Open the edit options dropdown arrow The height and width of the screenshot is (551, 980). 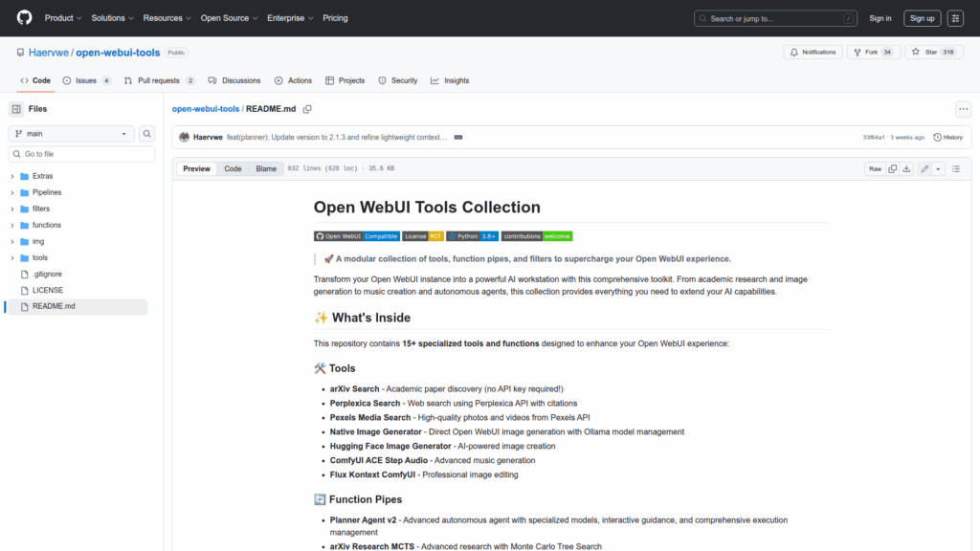click(938, 168)
